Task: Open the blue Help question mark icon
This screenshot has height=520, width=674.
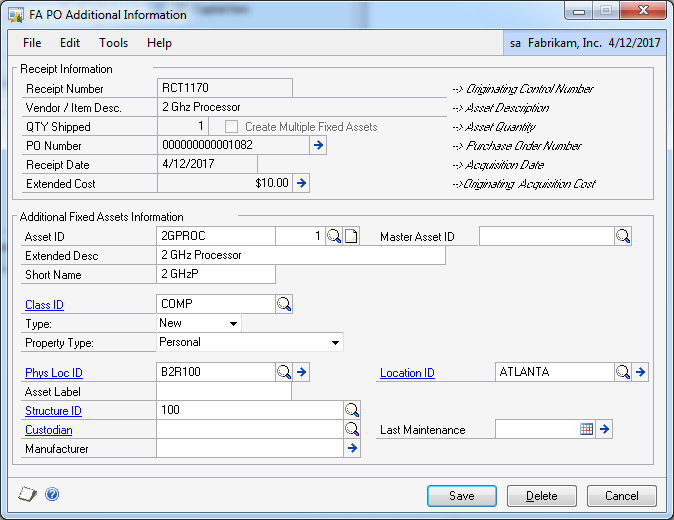Action: pyautogui.click(x=52, y=494)
